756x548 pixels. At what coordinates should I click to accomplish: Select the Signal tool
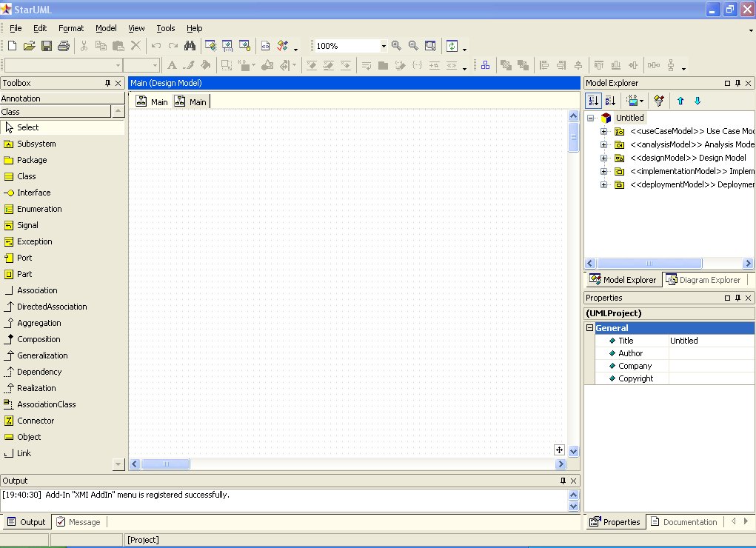27,225
